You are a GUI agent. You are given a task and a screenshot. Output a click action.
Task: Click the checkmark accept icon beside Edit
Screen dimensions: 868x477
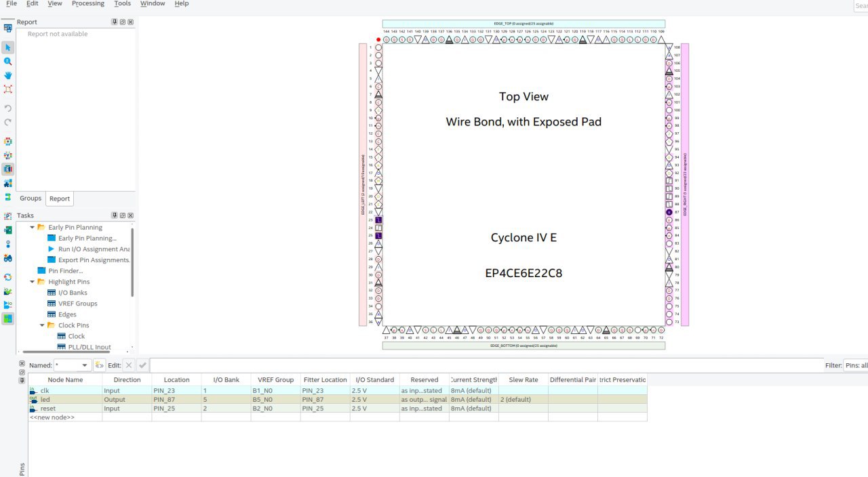(x=142, y=365)
